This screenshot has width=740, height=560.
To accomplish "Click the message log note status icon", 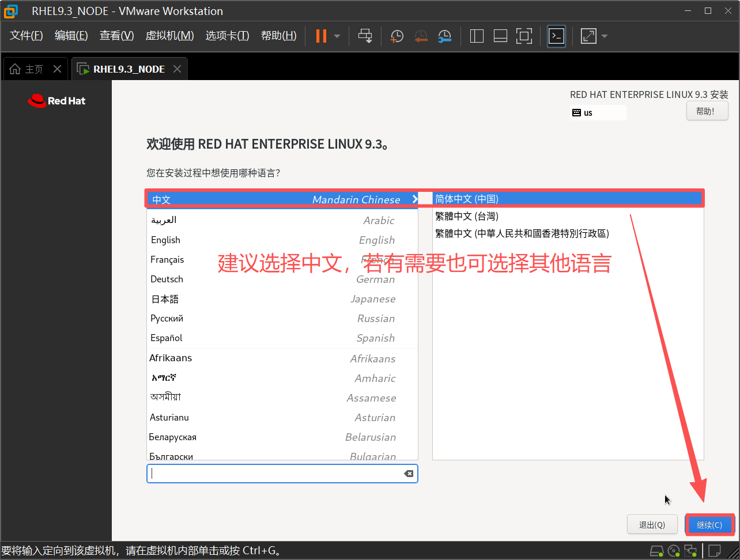I will [715, 551].
